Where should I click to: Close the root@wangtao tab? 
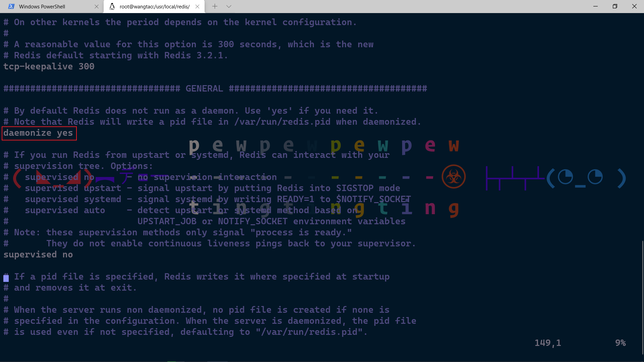pos(197,6)
